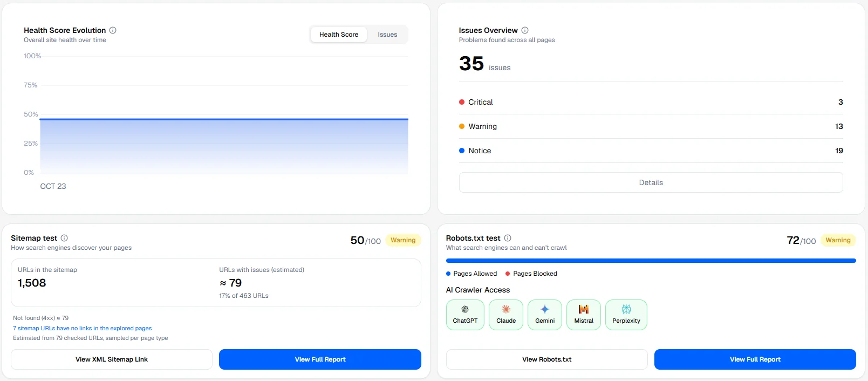Viewport: 868px width, 381px height.
Task: Select the Warning issues row
Action: pyautogui.click(x=651, y=126)
